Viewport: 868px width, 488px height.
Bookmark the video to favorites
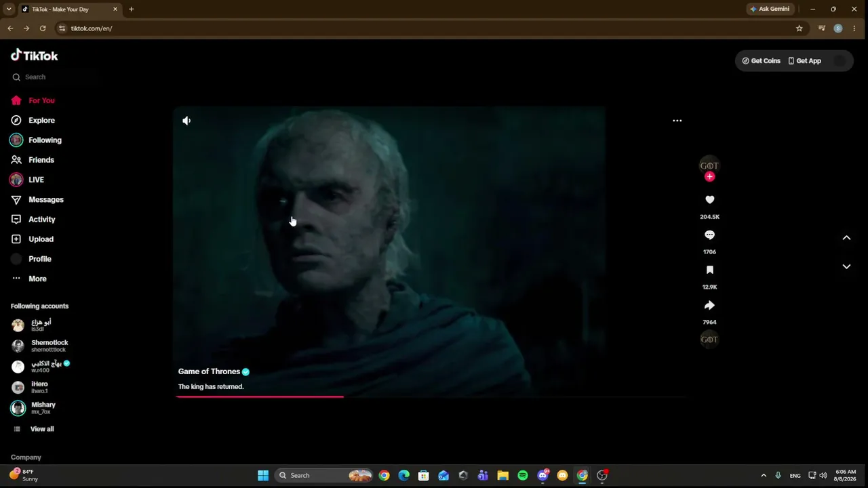pyautogui.click(x=709, y=270)
